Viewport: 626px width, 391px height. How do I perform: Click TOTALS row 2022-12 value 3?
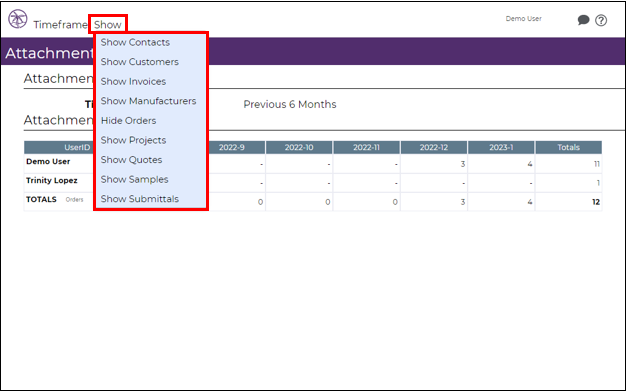coord(463,202)
